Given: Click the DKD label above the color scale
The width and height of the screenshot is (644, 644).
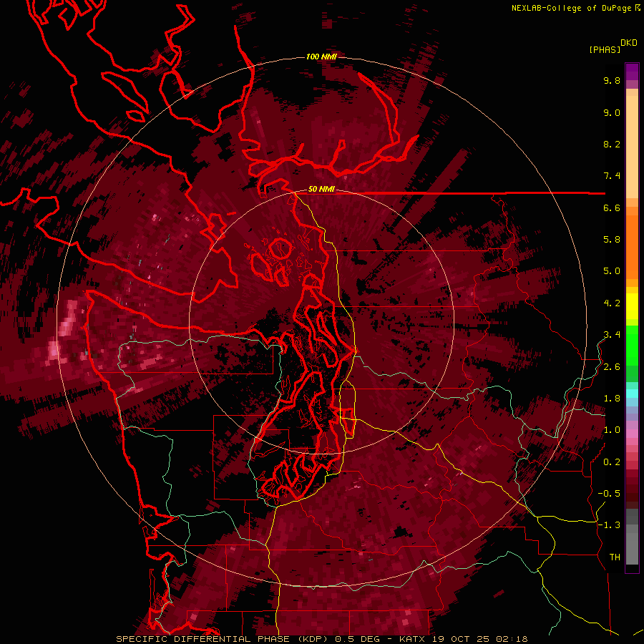Looking at the screenshot, I should point(628,43).
